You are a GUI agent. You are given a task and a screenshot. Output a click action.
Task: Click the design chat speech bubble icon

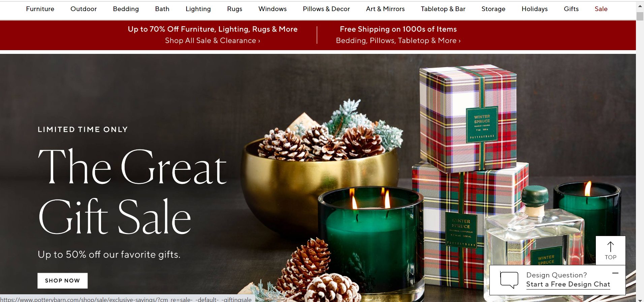(509, 280)
